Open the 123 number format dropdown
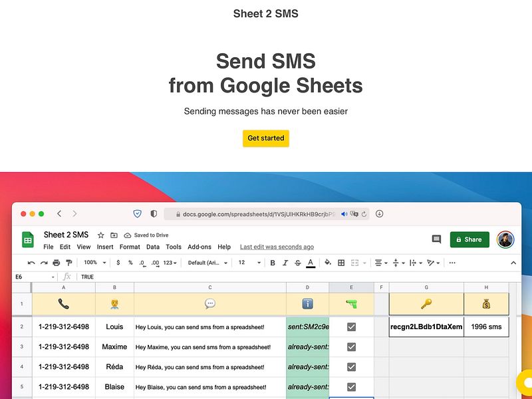532x399 pixels. click(170, 263)
